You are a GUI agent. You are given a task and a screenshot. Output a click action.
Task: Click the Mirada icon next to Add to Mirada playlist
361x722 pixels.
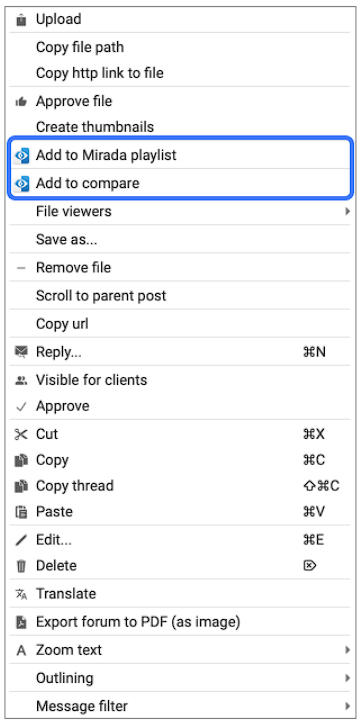pos(21,156)
